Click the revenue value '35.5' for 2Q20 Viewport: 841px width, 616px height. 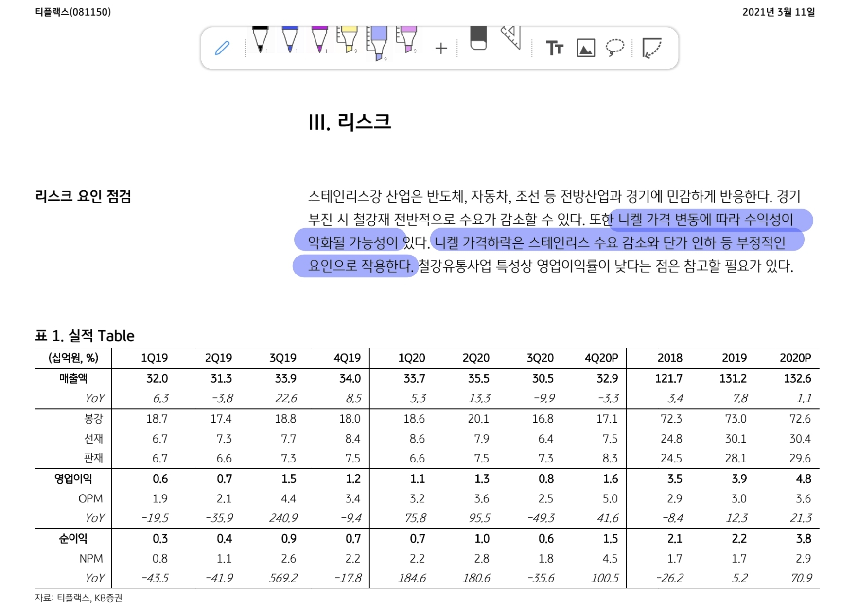tap(479, 378)
